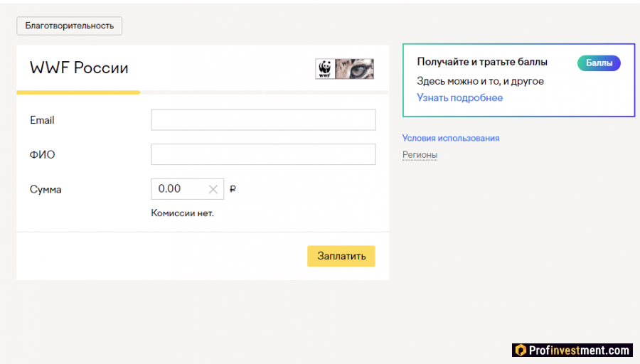Click the ФИО field label
This screenshot has height=364, width=640.
[42, 155]
